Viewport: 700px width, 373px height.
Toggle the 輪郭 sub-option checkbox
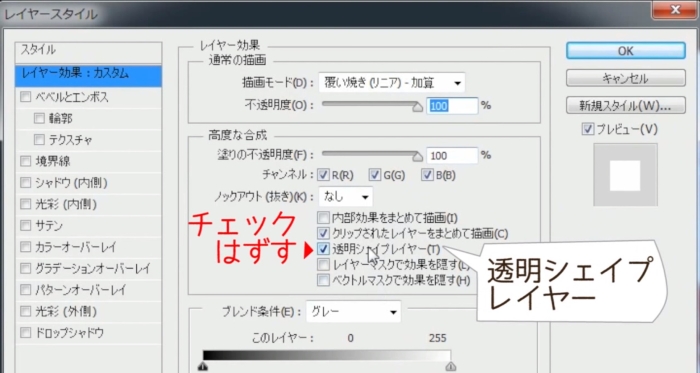click(x=39, y=118)
